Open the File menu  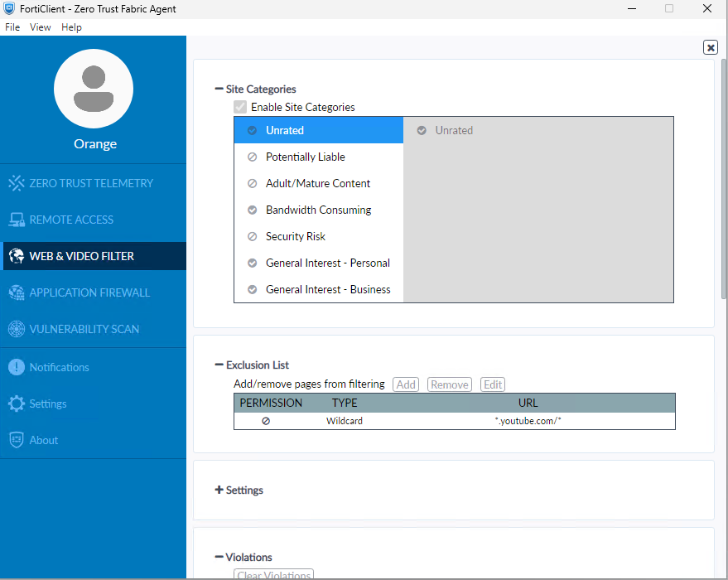12,27
